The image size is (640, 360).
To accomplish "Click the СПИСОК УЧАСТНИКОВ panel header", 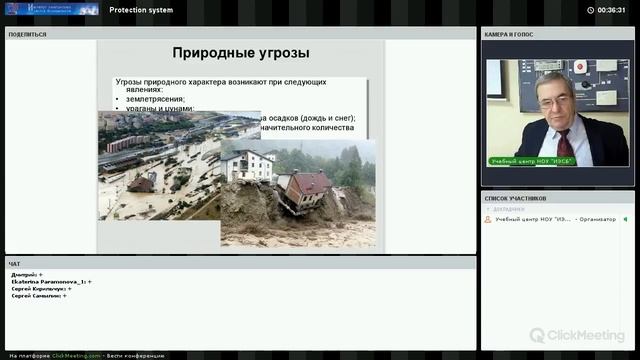I will click(x=558, y=198).
